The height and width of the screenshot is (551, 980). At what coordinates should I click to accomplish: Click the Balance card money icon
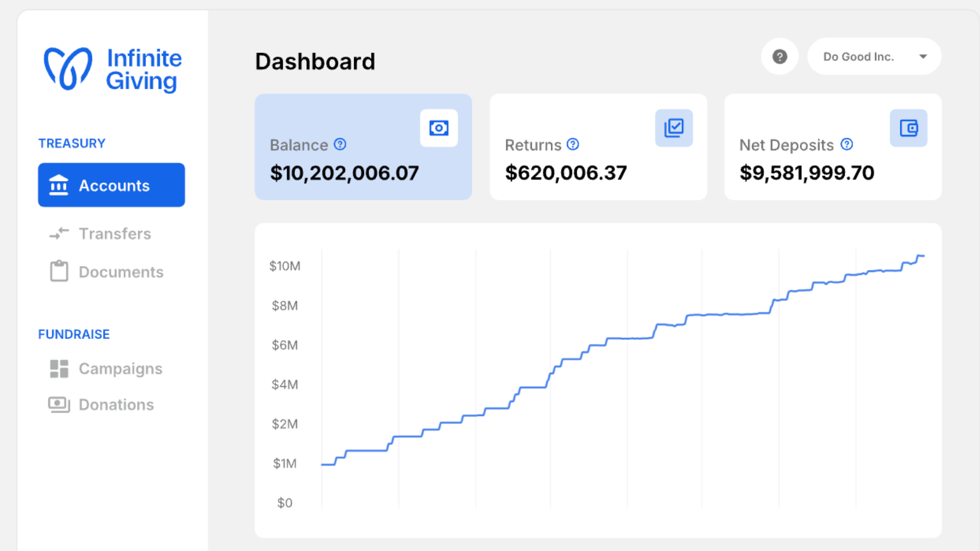[x=439, y=128]
